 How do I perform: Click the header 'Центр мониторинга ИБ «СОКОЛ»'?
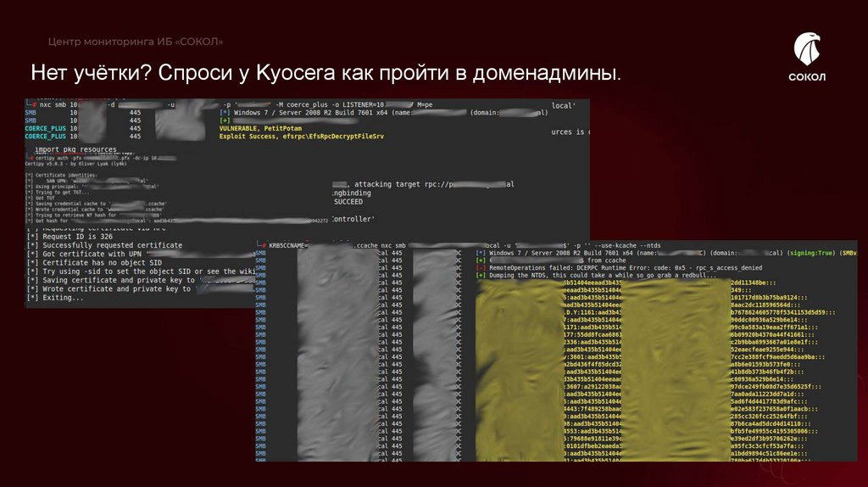pos(136,42)
